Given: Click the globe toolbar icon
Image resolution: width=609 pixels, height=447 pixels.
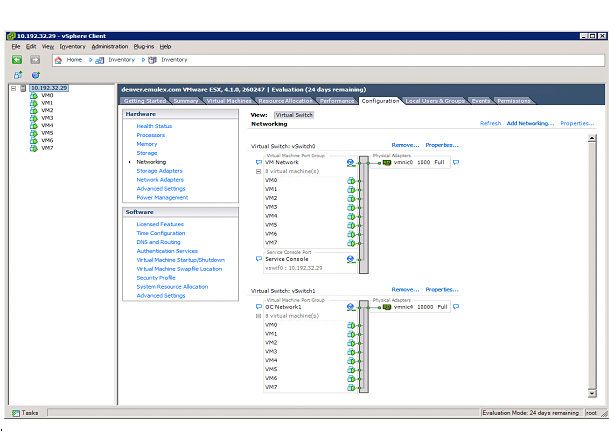Looking at the screenshot, I should [x=36, y=75].
